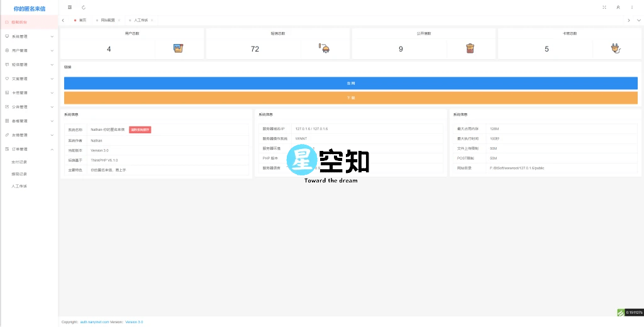Click the 128M max memory value
The image size is (644, 327).
pyautogui.click(x=494, y=129)
